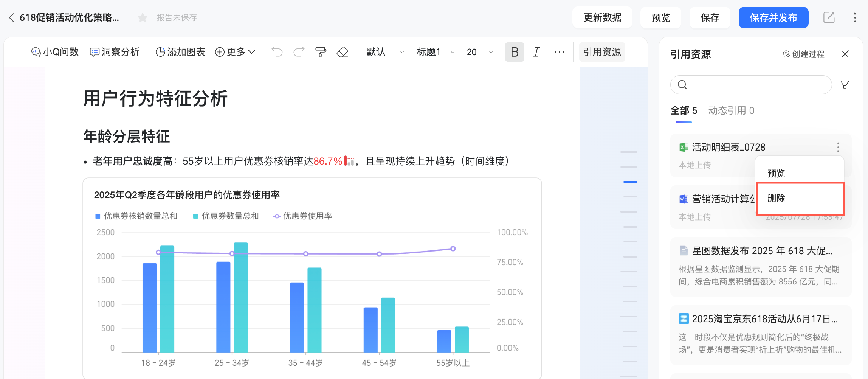
Task: Open the 标题1 paragraph style dropdown
Action: [436, 52]
